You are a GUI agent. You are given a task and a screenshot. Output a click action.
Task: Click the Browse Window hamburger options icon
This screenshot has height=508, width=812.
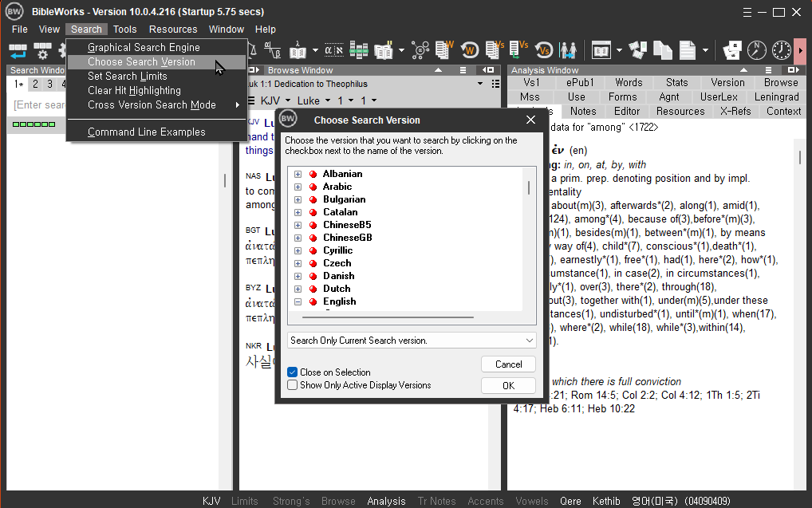point(463,70)
